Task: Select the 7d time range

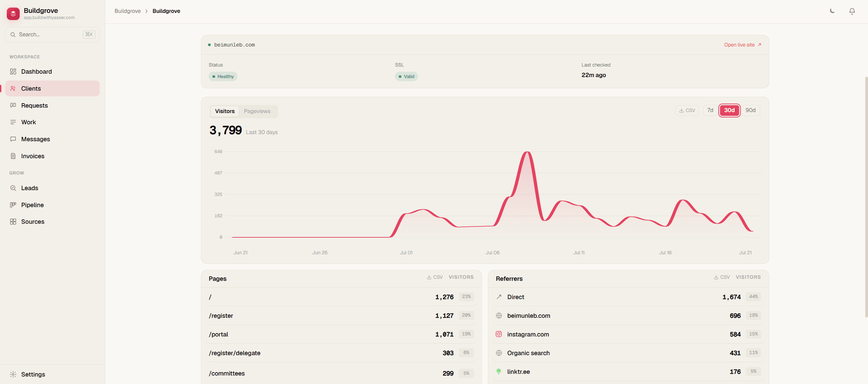Action: point(710,110)
